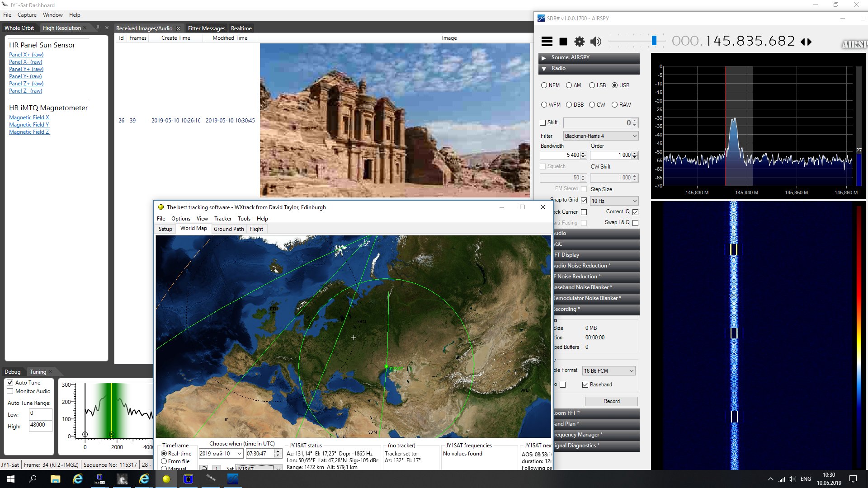This screenshot has height=488, width=868.
Task: Open SDR# configuration gear icon
Action: point(579,42)
